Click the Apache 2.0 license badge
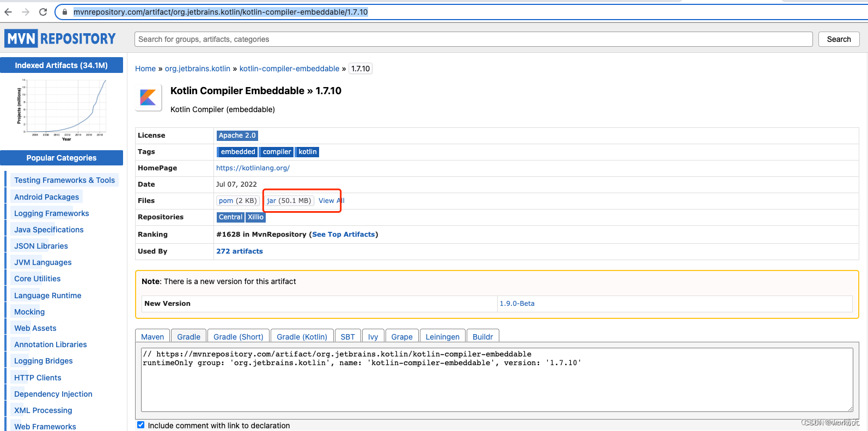Screen dimensions: 868x431 coord(237,136)
